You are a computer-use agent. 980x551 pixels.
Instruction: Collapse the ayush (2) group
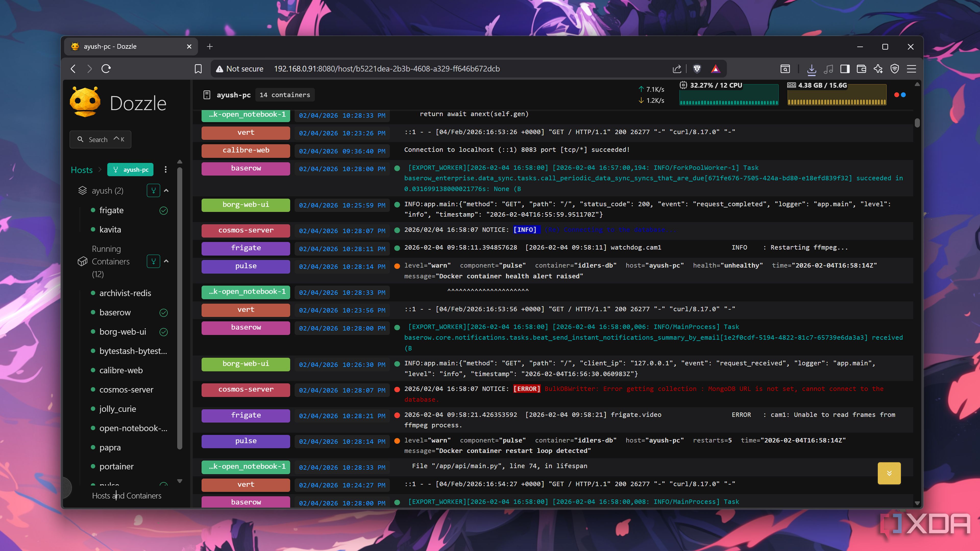pos(166,191)
